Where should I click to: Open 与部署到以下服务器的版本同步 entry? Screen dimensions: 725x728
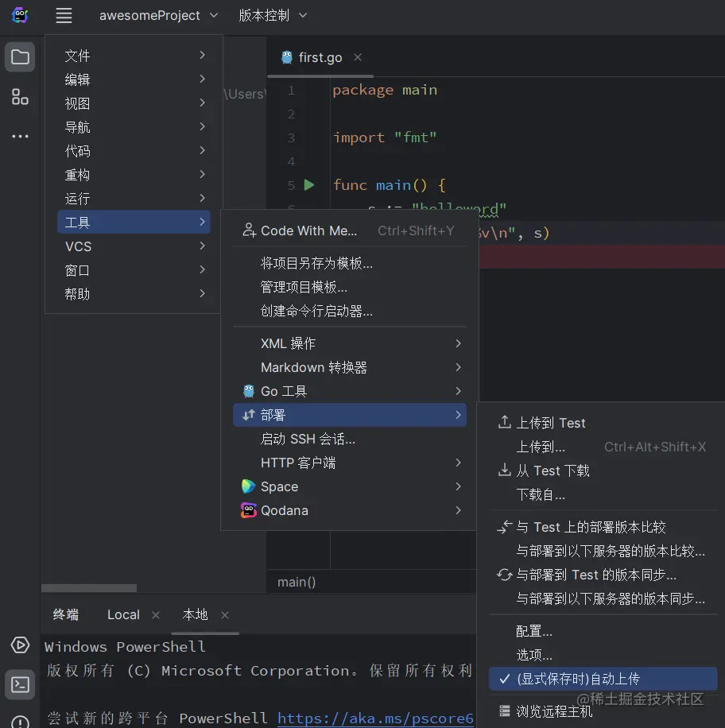[x=603, y=598]
